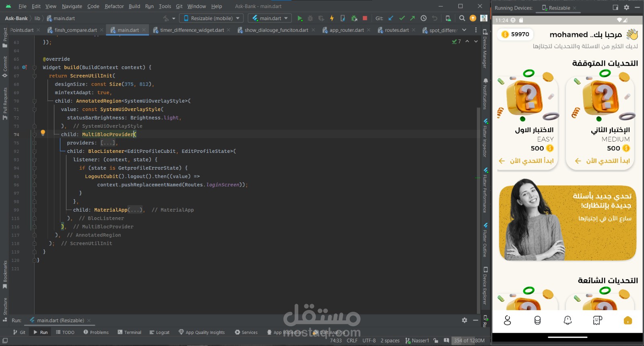Open Search Everywhere magnifier icon
The width and height of the screenshot is (644, 346).
click(462, 18)
